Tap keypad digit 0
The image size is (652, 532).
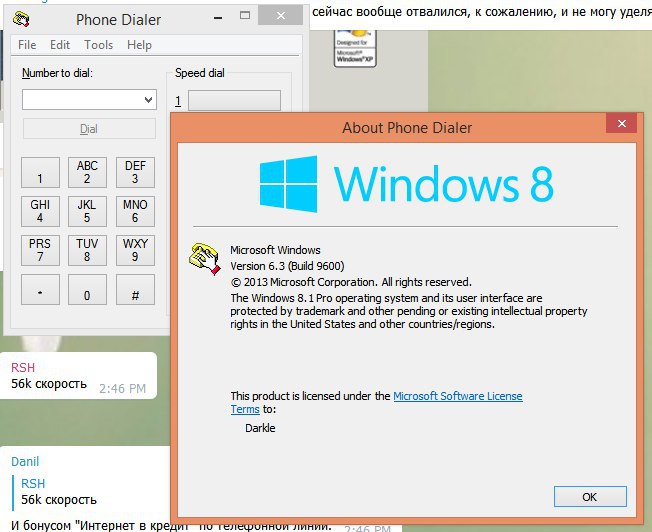[x=87, y=290]
